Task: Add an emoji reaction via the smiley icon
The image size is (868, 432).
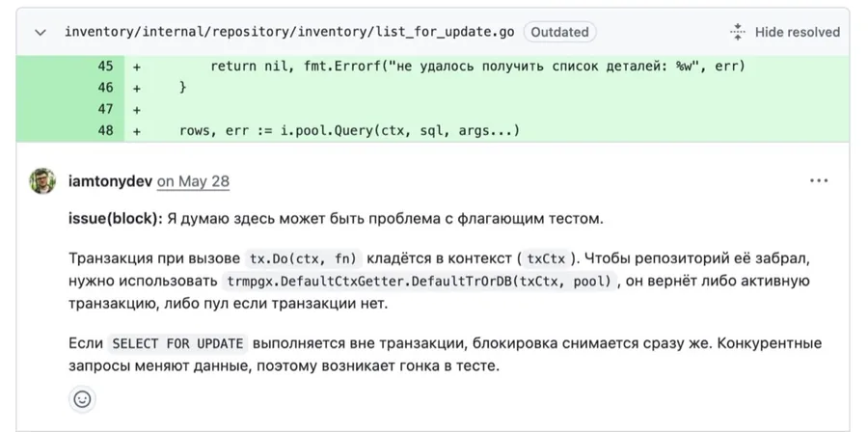Action: tap(83, 399)
